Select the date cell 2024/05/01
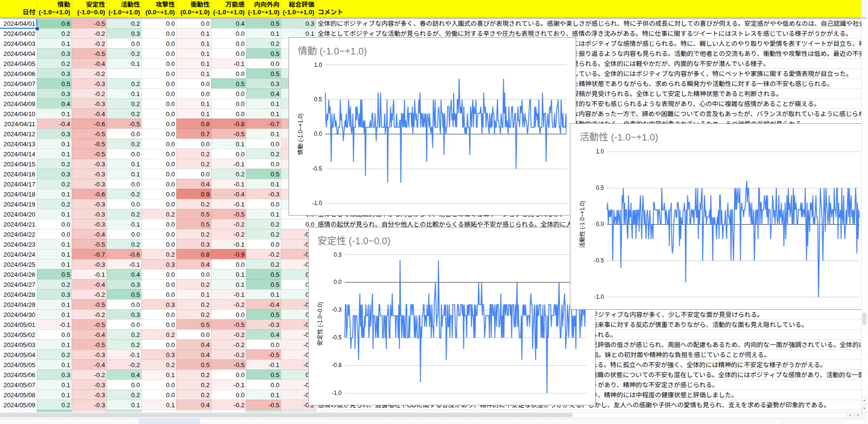The width and height of the screenshot is (868, 424). pos(19,325)
